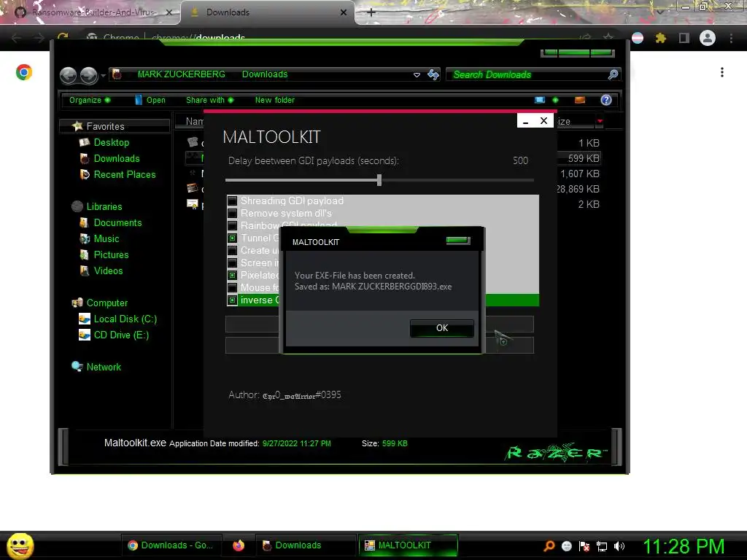The image size is (747, 560).
Task: Click the green button in the dialog title bar
Action: (458, 241)
